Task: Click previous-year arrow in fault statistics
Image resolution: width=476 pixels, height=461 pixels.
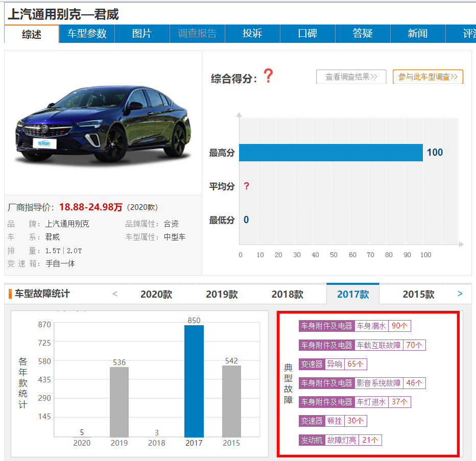Action: tap(115, 294)
